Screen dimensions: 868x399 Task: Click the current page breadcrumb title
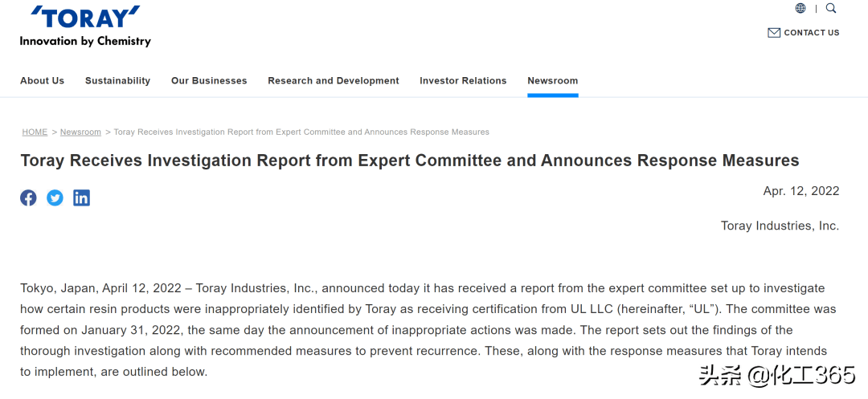pyautogui.click(x=301, y=132)
